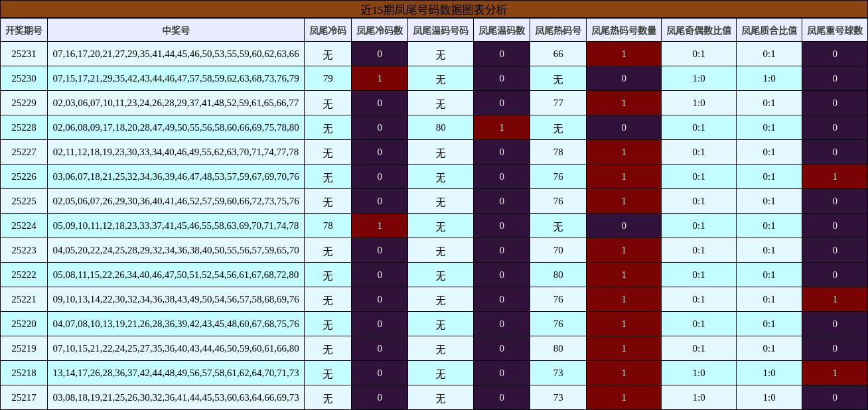Click the 凤尾温码号码 column header
868x410 pixels.
pos(441,30)
